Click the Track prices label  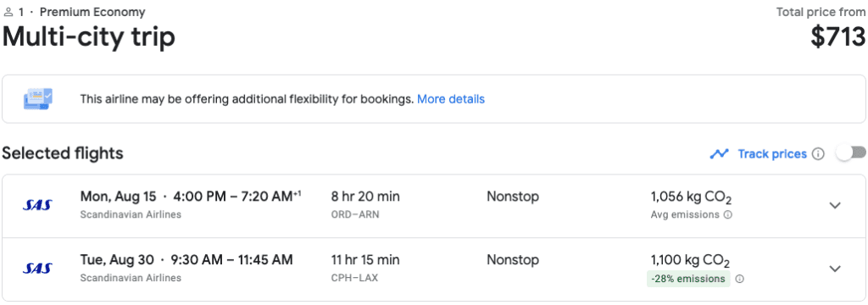771,154
